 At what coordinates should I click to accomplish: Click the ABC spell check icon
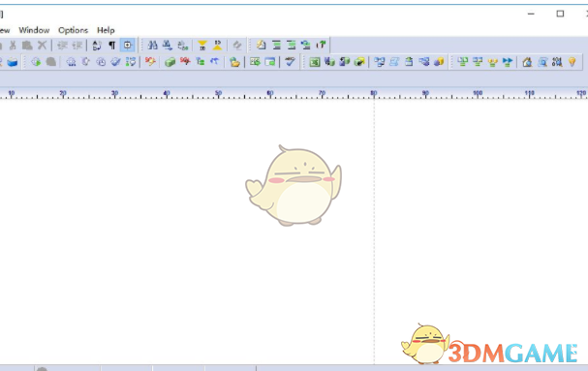pyautogui.click(x=290, y=62)
